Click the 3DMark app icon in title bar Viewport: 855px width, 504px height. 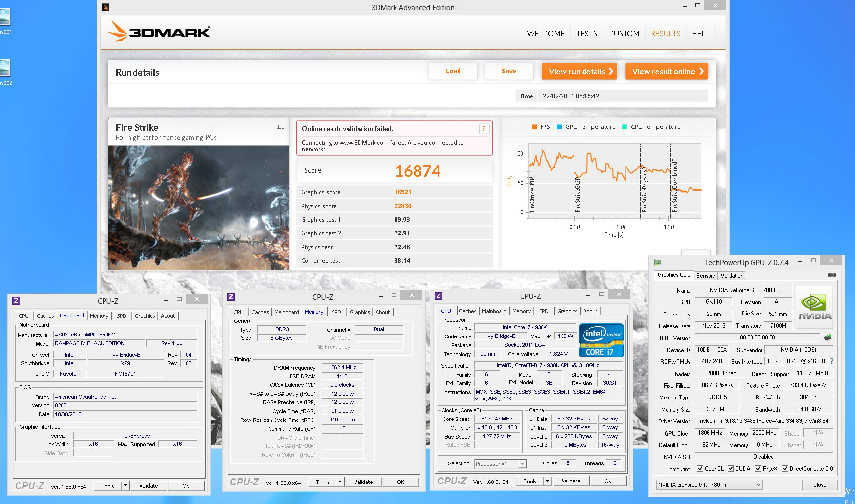click(x=105, y=7)
